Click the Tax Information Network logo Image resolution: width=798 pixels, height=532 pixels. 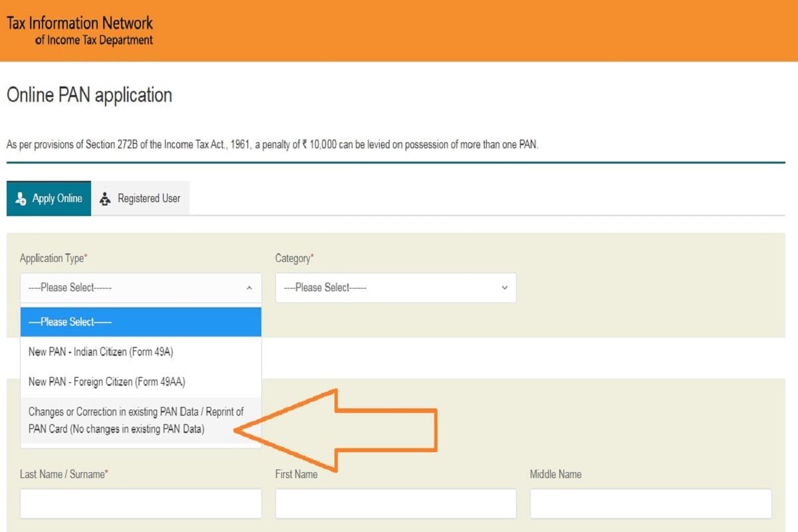point(80,31)
